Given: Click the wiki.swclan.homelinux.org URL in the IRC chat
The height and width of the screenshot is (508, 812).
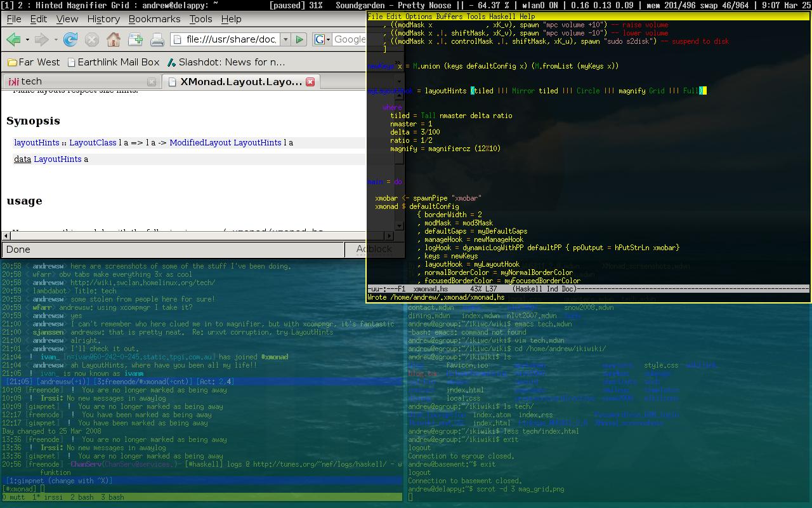Looking at the screenshot, I should (x=143, y=283).
